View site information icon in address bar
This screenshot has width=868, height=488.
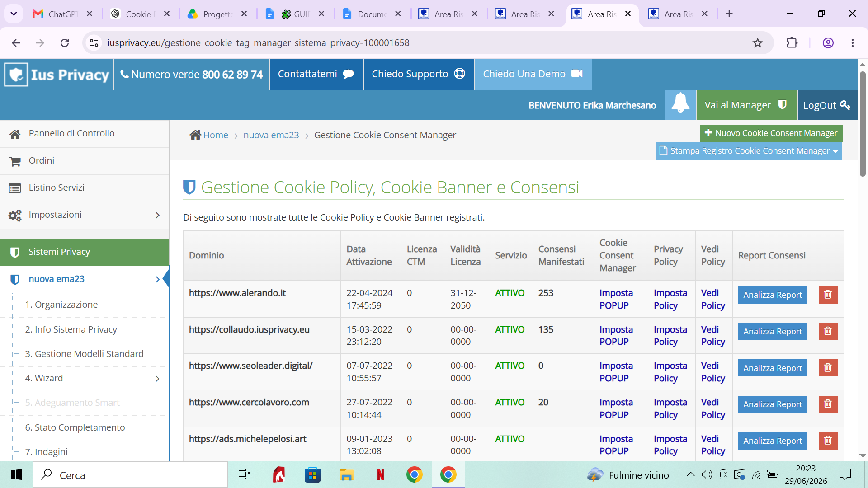(94, 43)
